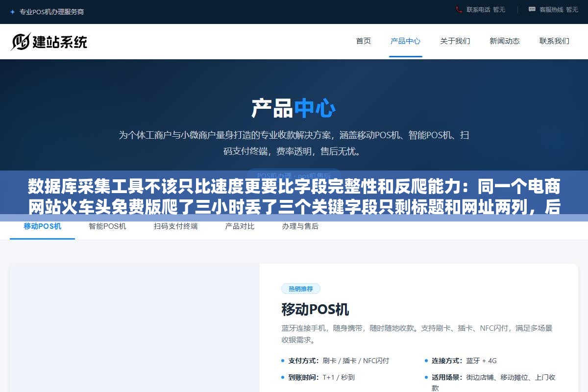Select 产品中心 in the navigation
Viewport: 588px width, 392px height.
pos(406,41)
